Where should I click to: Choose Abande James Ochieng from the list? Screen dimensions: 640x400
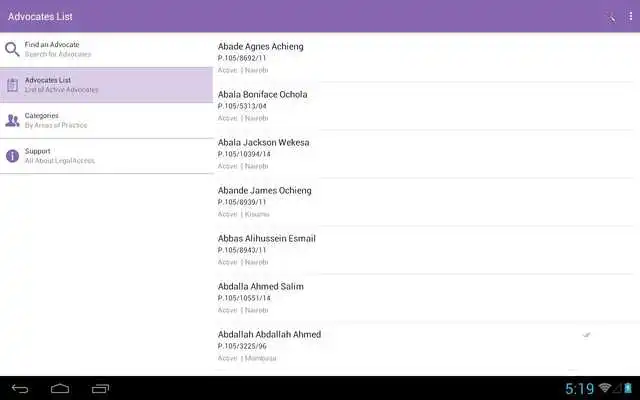coord(424,202)
